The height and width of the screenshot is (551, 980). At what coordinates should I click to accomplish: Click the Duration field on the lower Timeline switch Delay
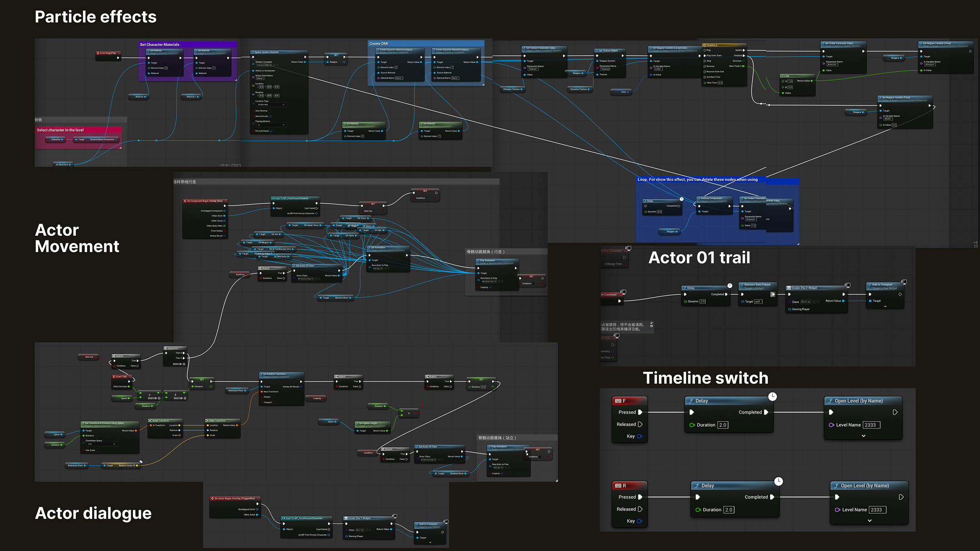[x=729, y=510]
